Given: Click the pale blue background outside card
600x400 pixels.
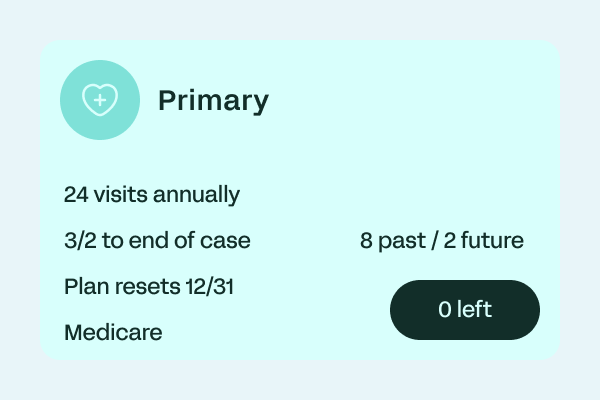Looking at the screenshot, I should 300,19.
